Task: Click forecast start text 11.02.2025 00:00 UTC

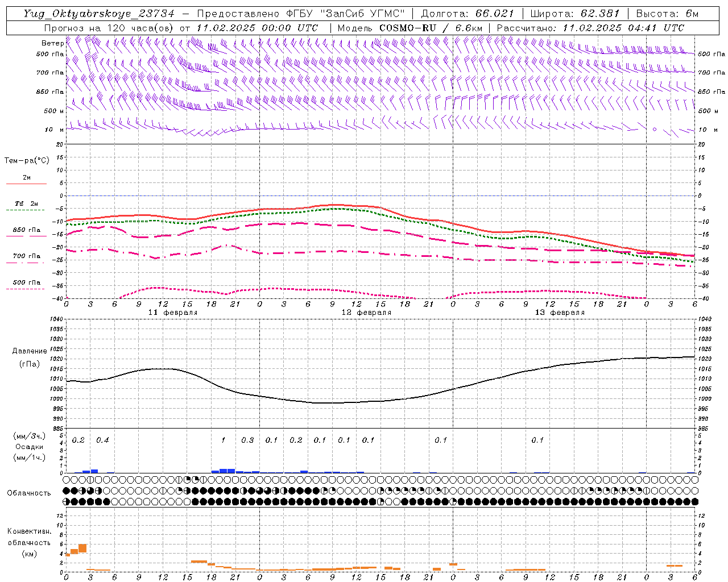Action: [x=257, y=28]
